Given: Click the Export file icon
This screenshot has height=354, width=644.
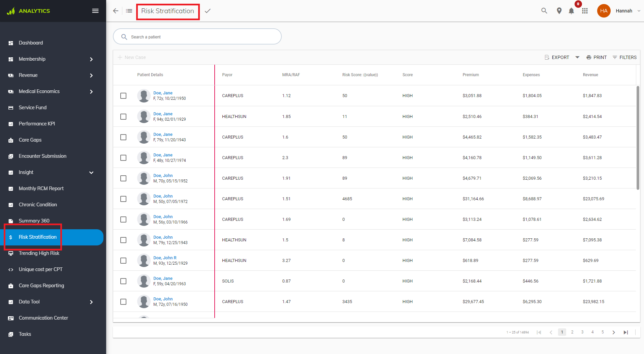Looking at the screenshot, I should coord(547,57).
